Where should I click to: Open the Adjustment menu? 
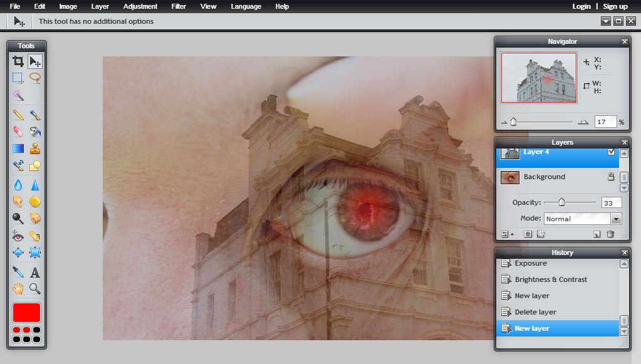[140, 6]
